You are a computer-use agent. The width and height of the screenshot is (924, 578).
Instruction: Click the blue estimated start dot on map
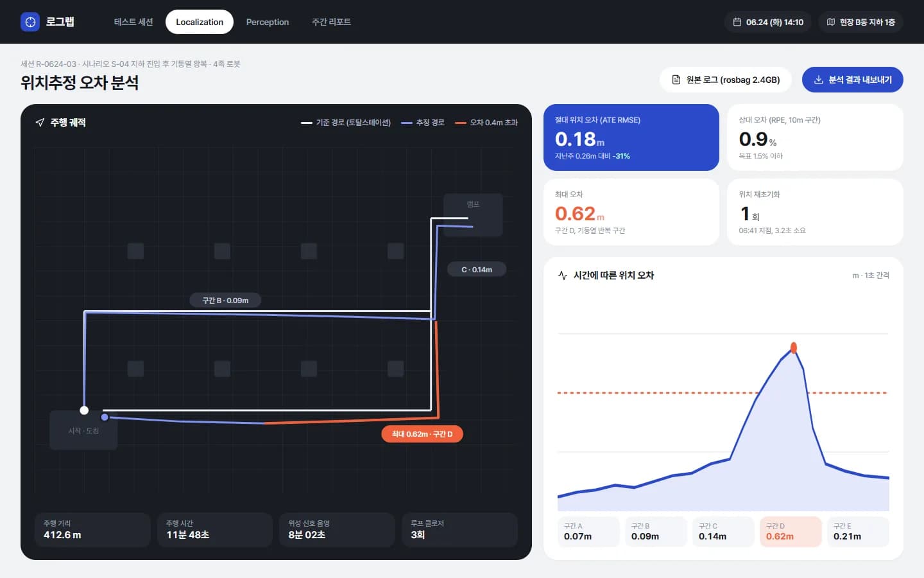point(105,417)
